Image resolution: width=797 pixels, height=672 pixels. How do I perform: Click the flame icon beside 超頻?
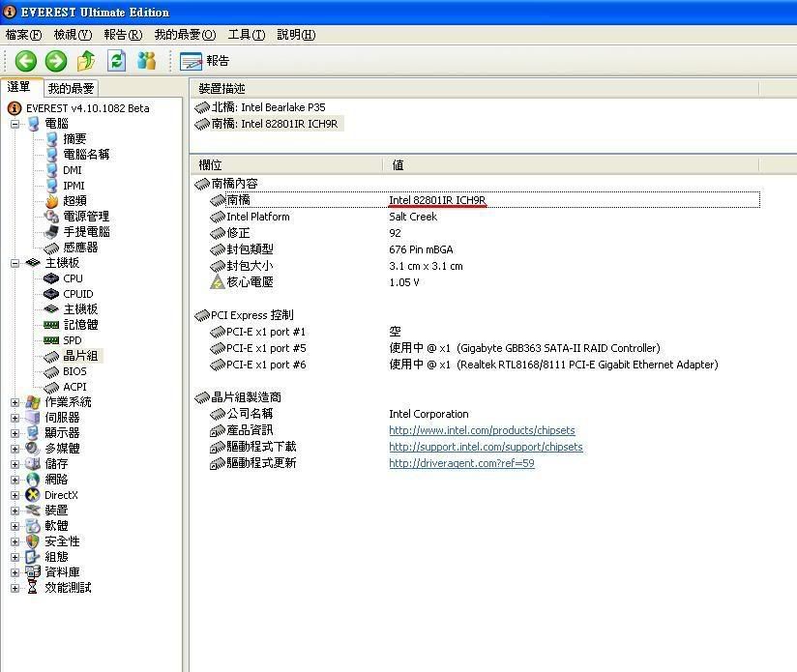52,201
